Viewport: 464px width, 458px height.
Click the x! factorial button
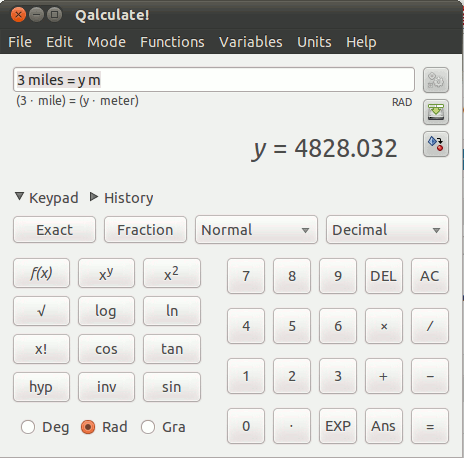point(41,349)
